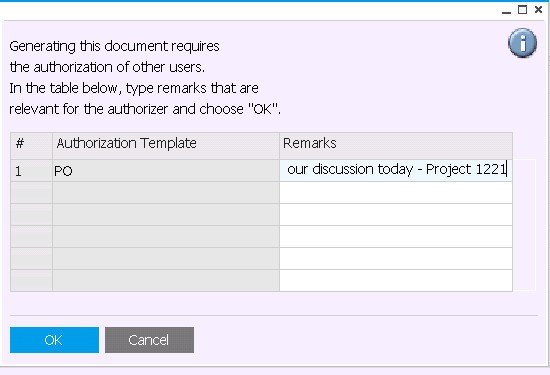This screenshot has width=550, height=375.
Task: Maximize the authorization dialog window
Action: 522,10
